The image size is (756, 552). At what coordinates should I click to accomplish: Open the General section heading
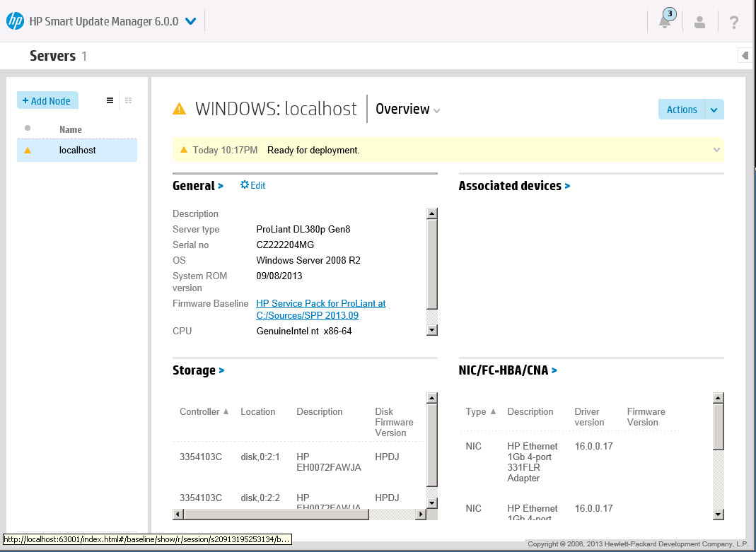[x=193, y=186]
